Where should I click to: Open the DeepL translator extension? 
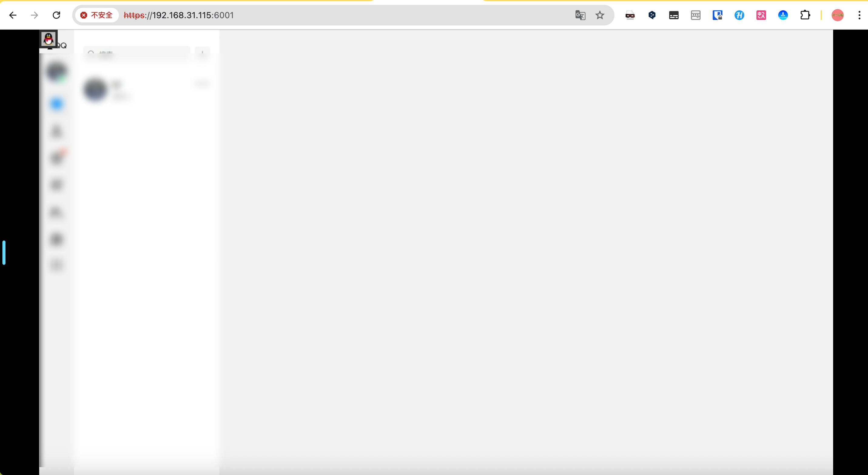click(x=652, y=15)
